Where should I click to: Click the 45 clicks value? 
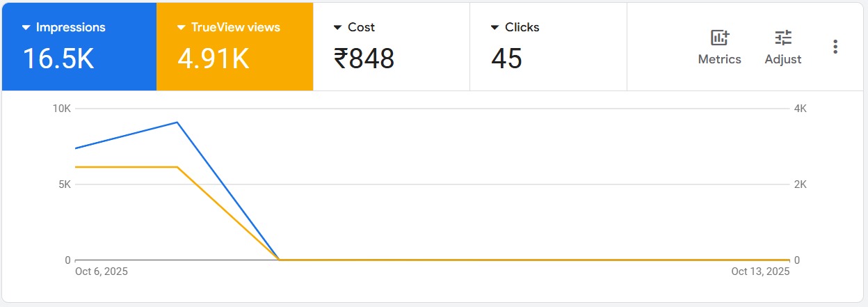point(506,58)
